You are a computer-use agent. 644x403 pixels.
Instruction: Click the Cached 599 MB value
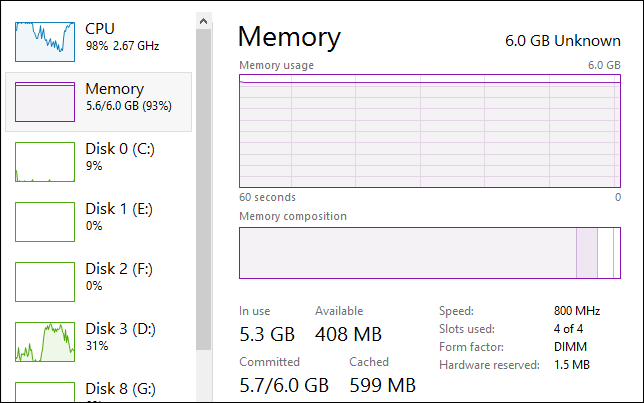pyautogui.click(x=382, y=385)
